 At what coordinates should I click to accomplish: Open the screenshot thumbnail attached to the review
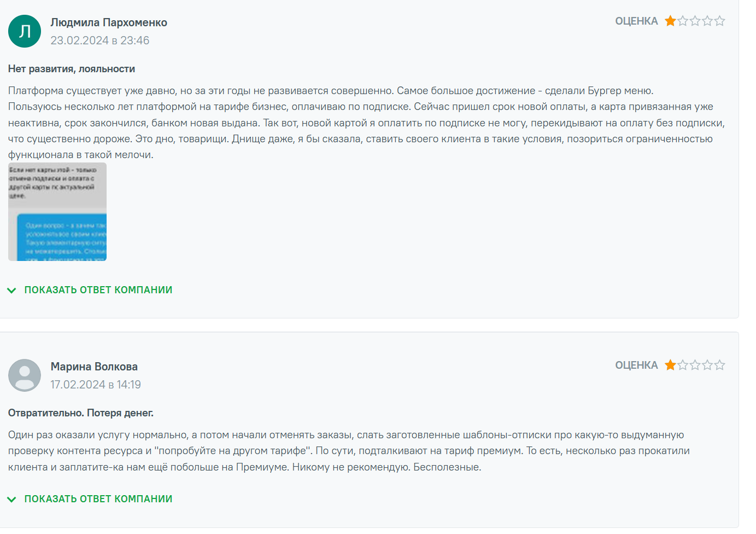57,212
